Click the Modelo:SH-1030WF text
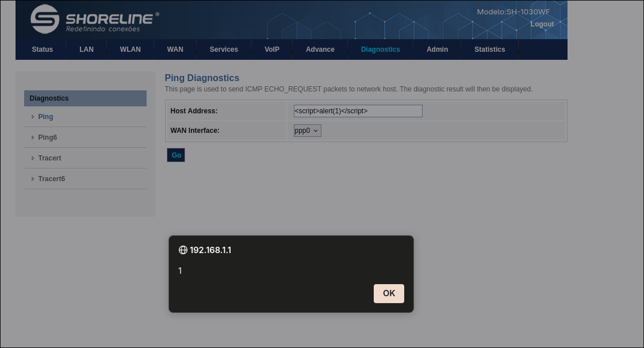The image size is (644, 348). click(x=513, y=12)
